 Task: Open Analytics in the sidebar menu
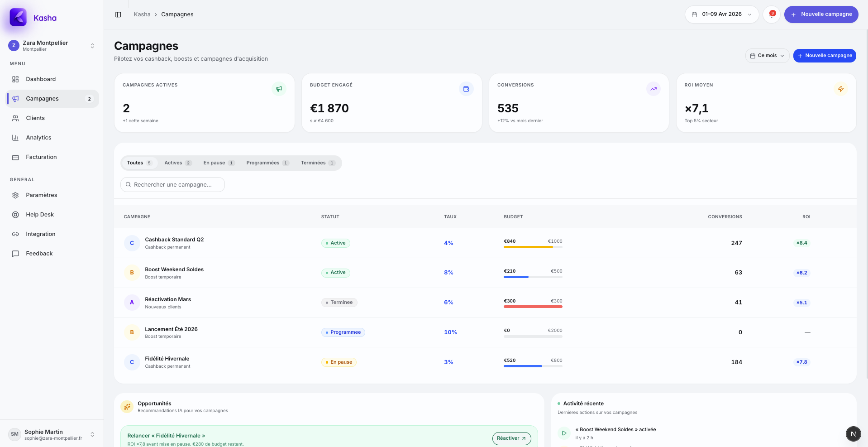click(38, 138)
